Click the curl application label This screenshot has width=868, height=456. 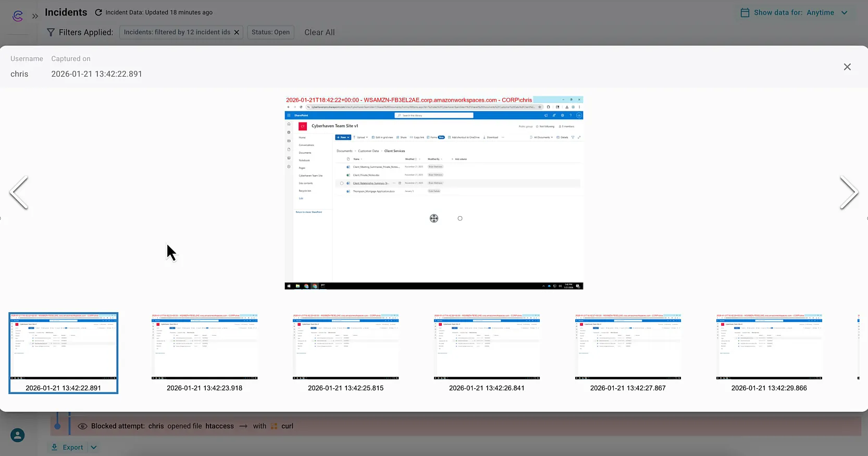click(287, 426)
